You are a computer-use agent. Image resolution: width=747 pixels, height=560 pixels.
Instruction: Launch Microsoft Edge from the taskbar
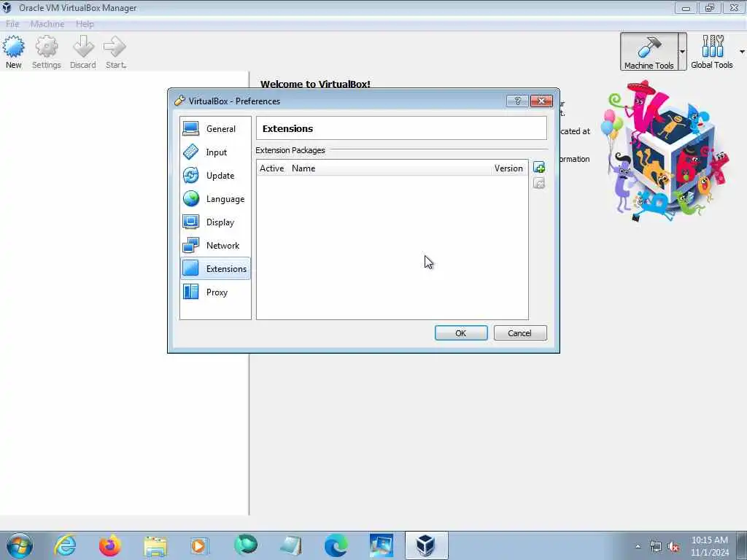[336, 545]
